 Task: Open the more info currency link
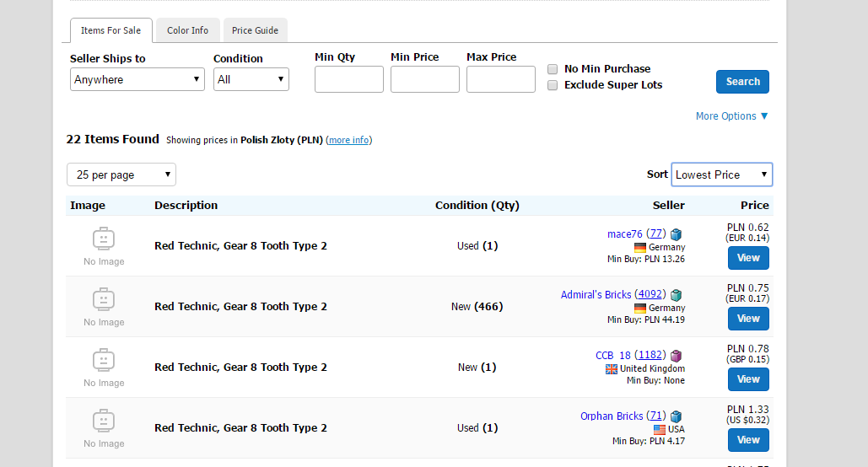348,140
